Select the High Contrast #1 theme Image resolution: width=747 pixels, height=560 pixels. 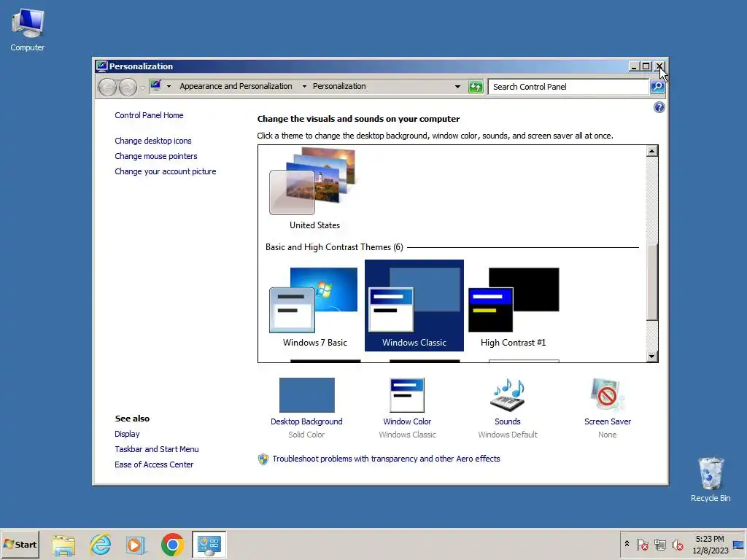(513, 306)
